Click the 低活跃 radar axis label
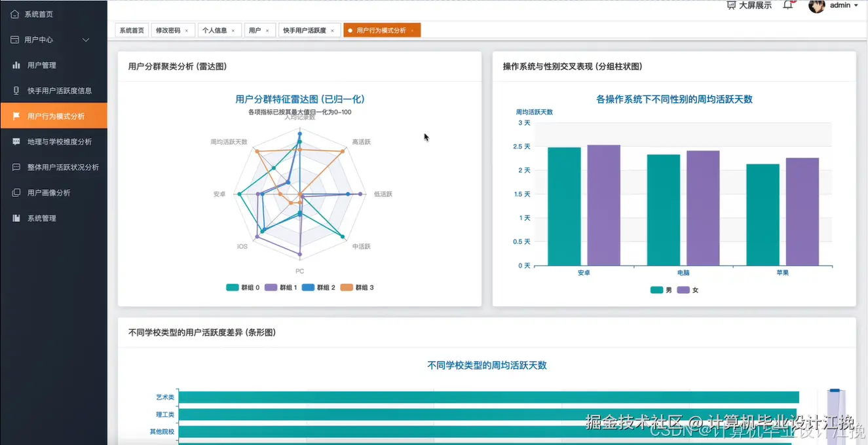868x445 pixels. tap(383, 194)
